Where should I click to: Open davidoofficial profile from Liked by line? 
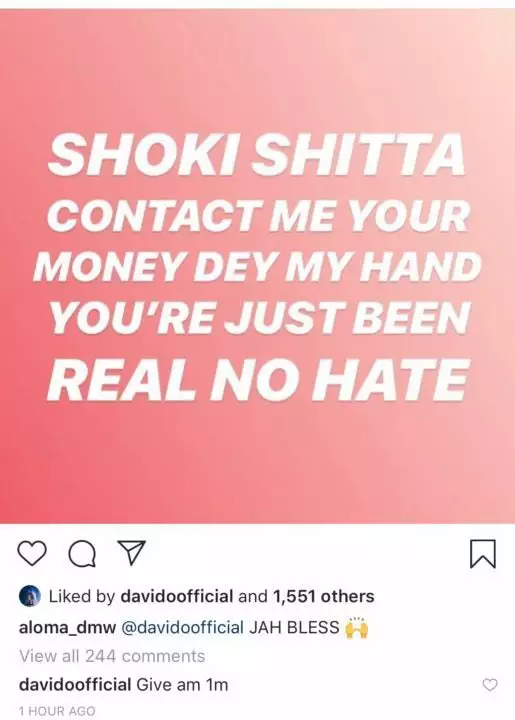coord(177,596)
